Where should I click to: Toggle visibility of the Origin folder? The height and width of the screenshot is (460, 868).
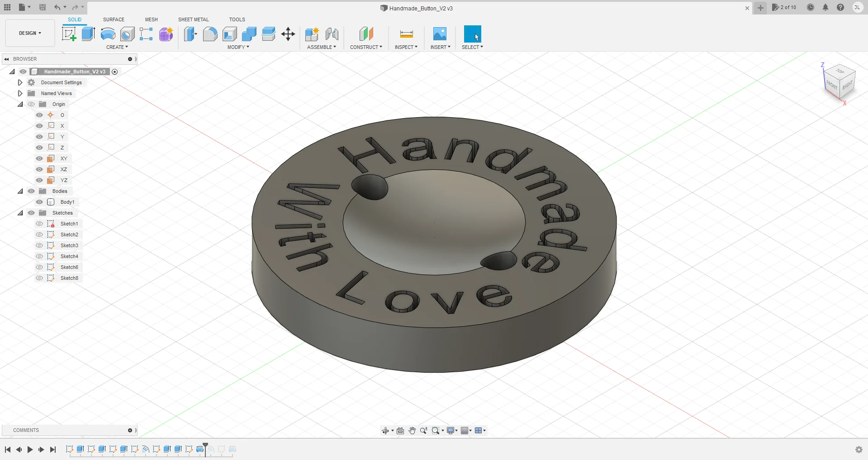click(31, 104)
